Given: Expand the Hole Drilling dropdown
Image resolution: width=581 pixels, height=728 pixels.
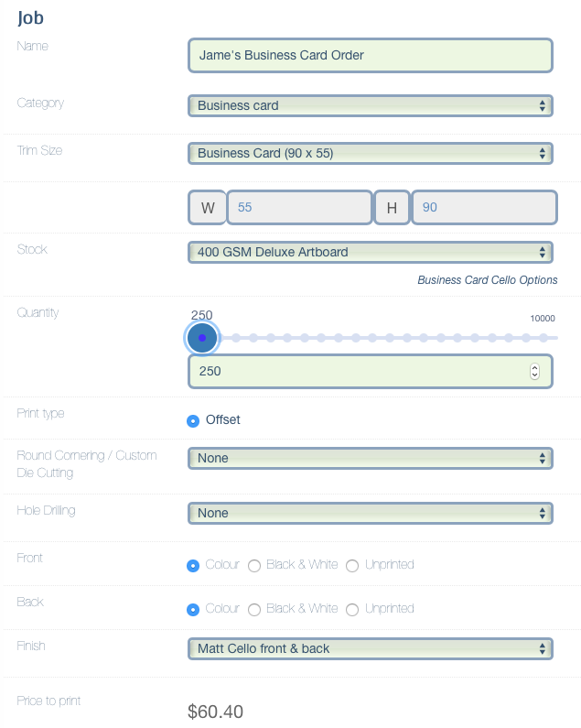Looking at the screenshot, I should (370, 513).
